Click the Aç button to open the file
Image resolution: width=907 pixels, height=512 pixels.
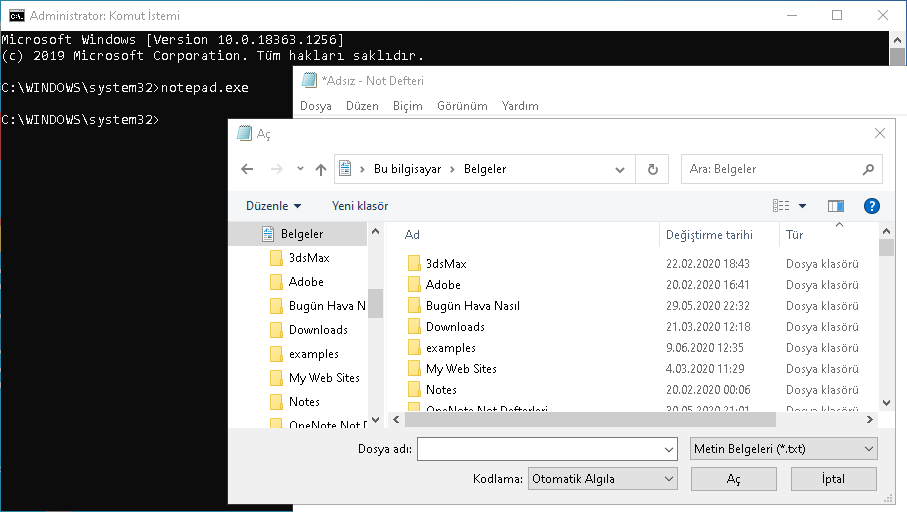(x=734, y=479)
